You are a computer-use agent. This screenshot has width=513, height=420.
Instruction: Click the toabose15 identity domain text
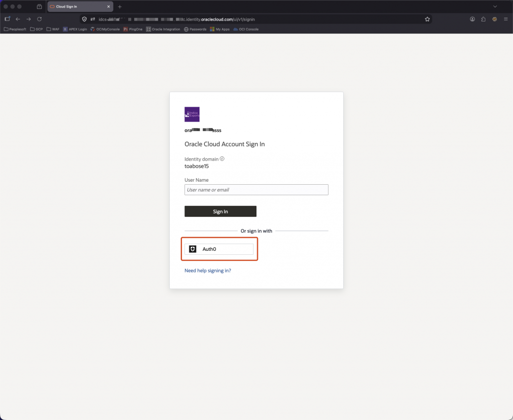point(196,166)
